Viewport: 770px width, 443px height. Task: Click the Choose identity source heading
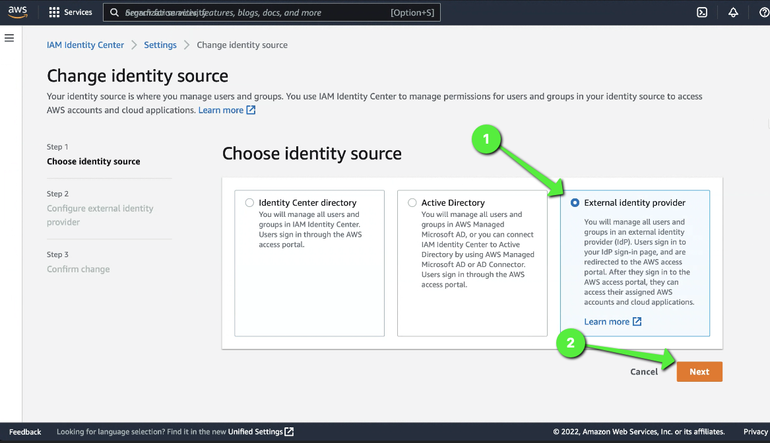click(312, 153)
